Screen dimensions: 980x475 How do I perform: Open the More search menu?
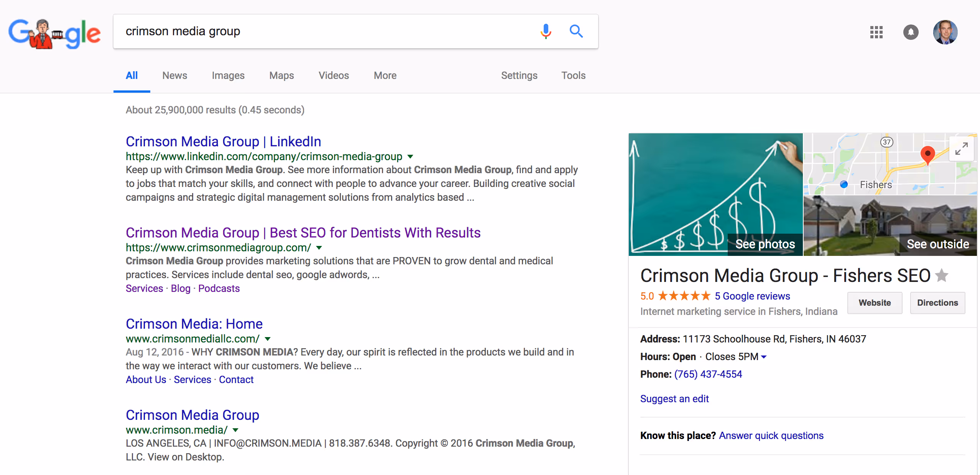click(x=385, y=75)
